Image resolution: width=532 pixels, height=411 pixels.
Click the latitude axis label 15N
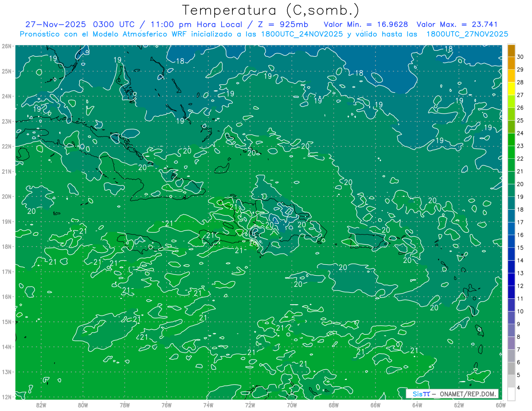[x=7, y=322]
